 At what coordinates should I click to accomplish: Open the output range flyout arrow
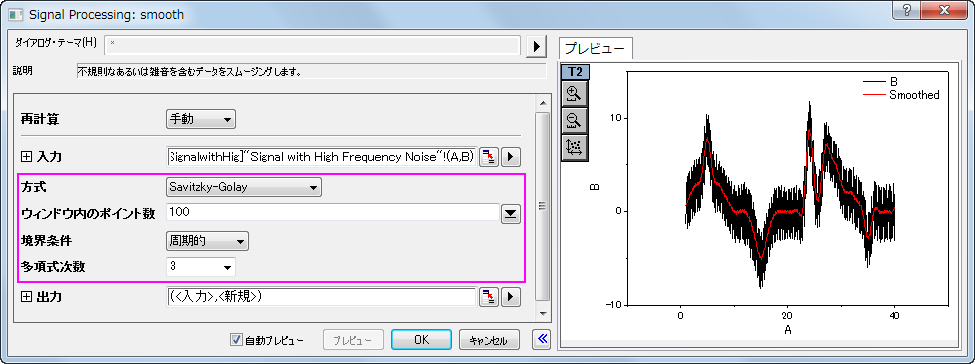pos(511,297)
